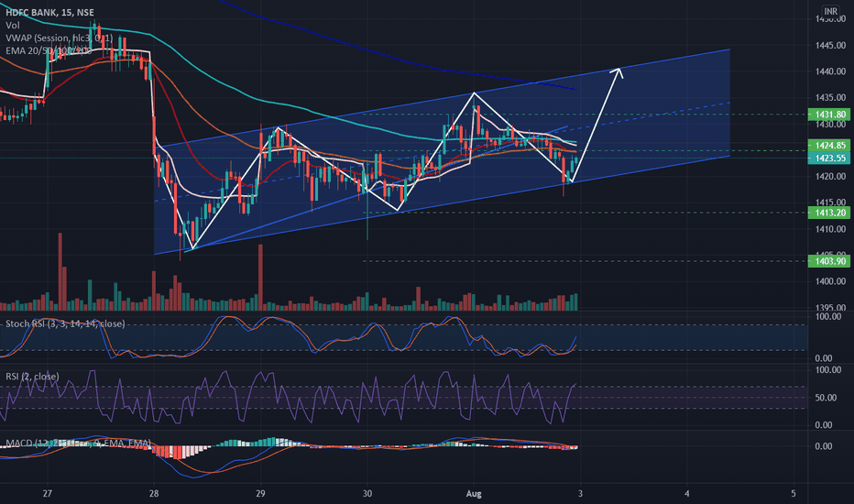Click the 30 date label on time axis
Screen dimensions: 854x504
(x=367, y=494)
